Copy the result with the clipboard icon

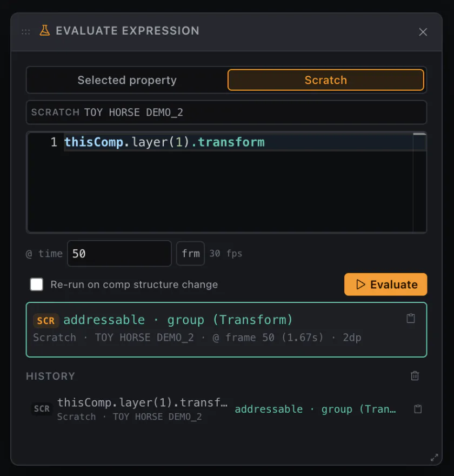point(411,318)
